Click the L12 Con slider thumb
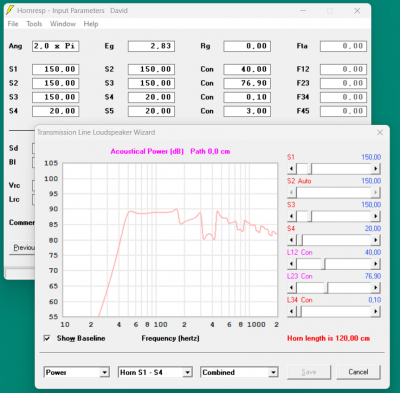The width and height of the screenshot is (400, 393). [323, 264]
